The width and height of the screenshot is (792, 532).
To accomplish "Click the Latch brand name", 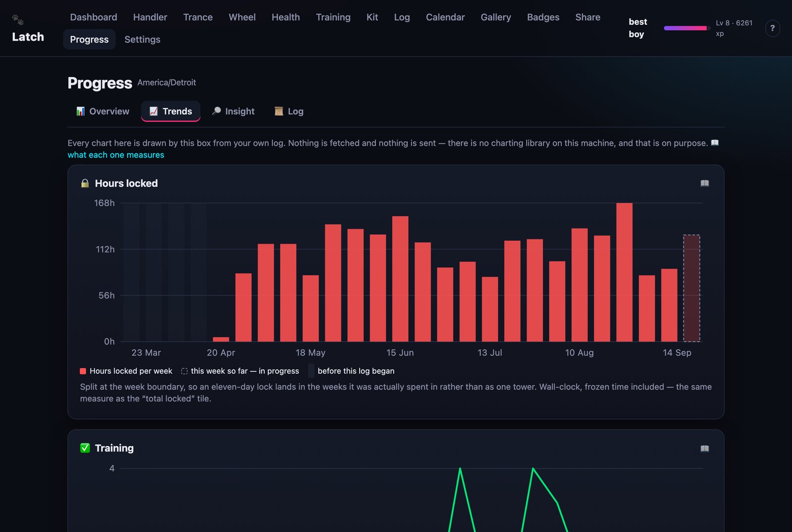I will click(28, 37).
